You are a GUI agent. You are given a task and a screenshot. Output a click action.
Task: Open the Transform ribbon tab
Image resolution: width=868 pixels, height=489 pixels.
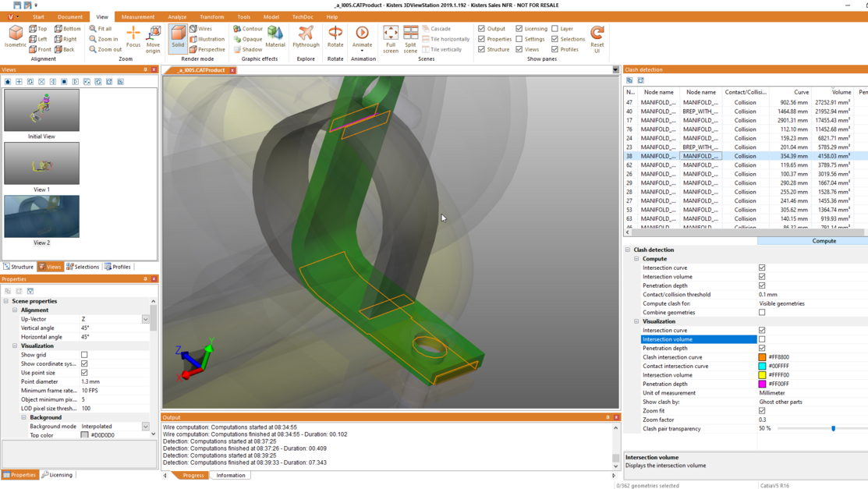(212, 17)
